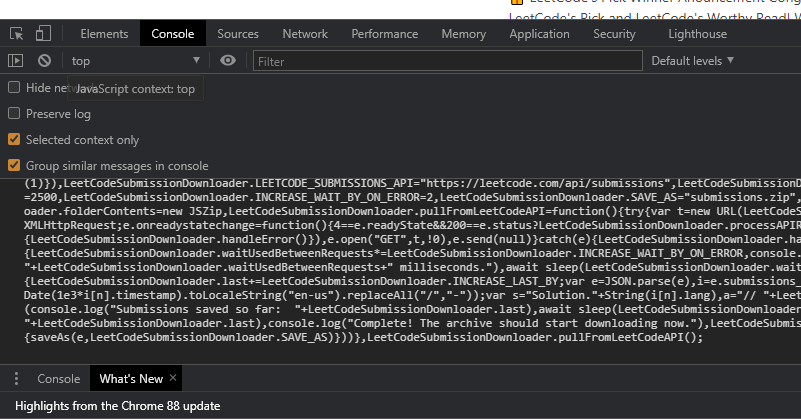Image resolution: width=801 pixels, height=419 pixels.
Task: Click the line with "Complete! The archive should"
Action: 412,323
